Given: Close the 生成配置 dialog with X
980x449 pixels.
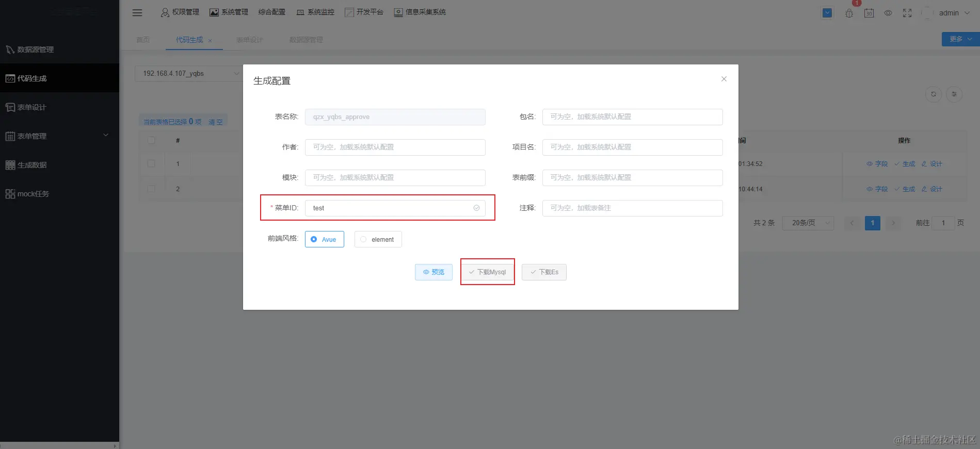Looking at the screenshot, I should pyautogui.click(x=724, y=79).
